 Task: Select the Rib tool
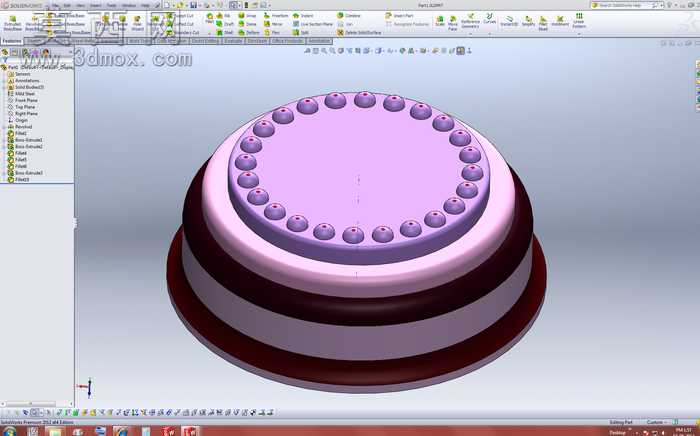(223, 16)
